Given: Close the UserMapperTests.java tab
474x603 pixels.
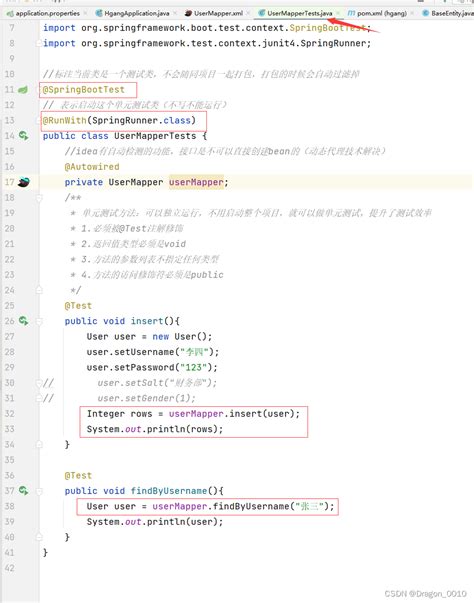Looking at the screenshot, I should click(338, 13).
